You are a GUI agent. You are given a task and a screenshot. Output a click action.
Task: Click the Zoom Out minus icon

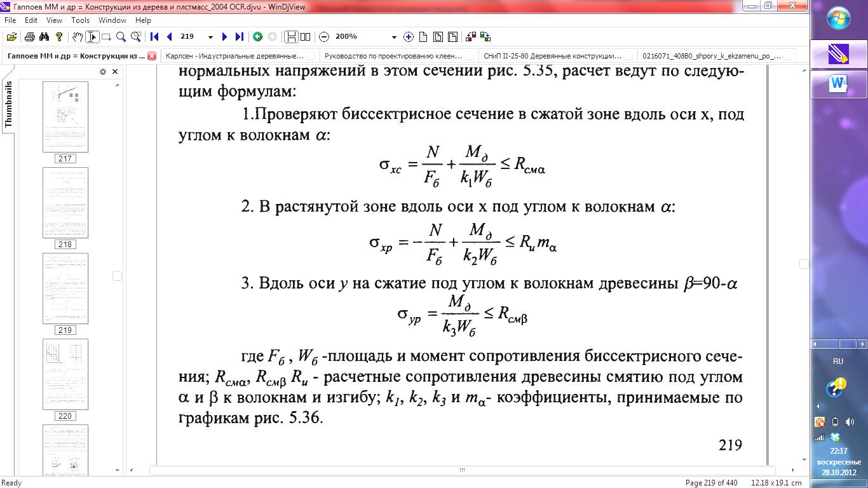(x=324, y=37)
